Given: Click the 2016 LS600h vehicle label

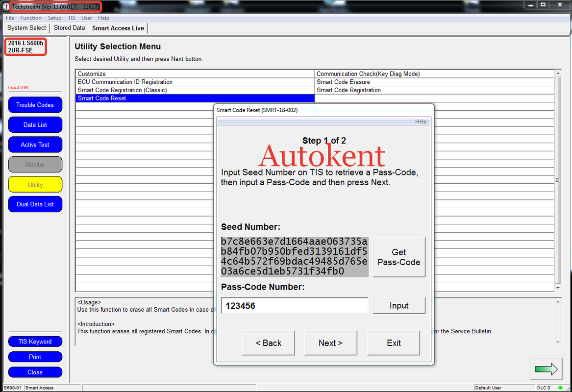Looking at the screenshot, I should click(25, 47).
